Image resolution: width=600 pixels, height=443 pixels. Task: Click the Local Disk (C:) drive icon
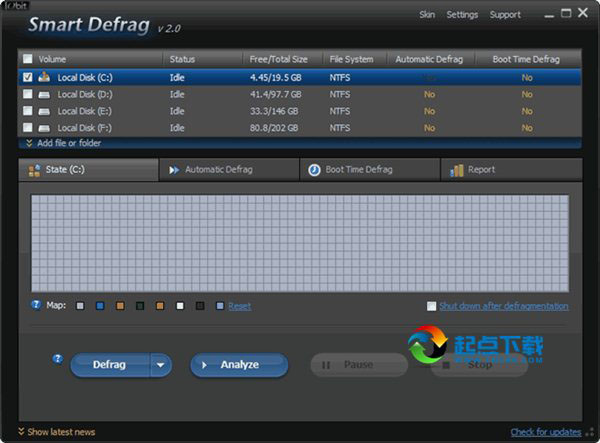click(44, 77)
